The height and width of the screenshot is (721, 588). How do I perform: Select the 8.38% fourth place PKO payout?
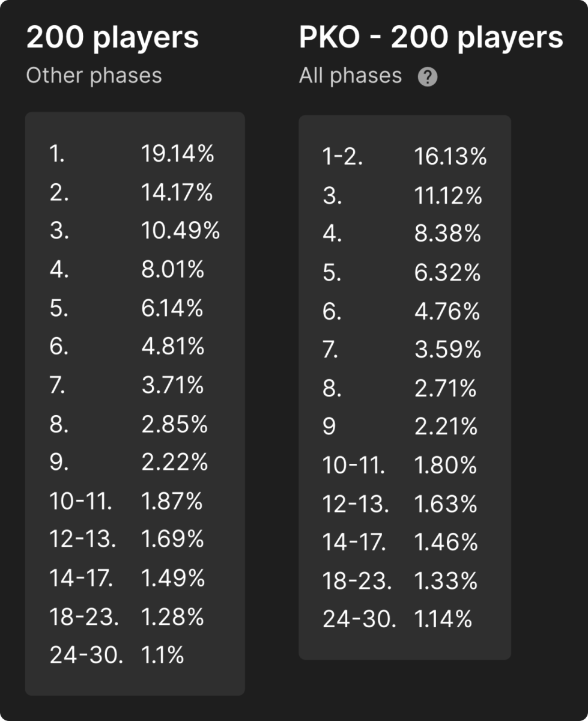[x=447, y=234]
